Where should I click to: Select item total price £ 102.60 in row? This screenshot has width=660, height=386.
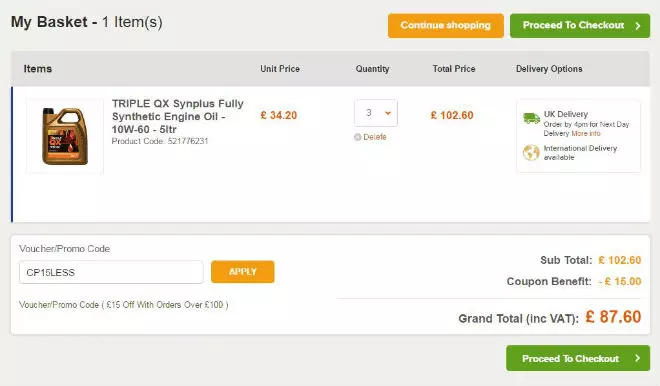(x=452, y=115)
